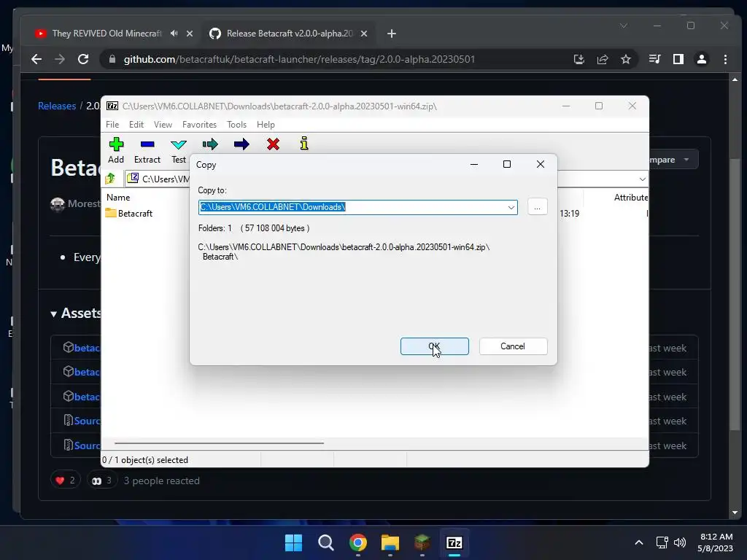Open Chrome three-dot menu
The width and height of the screenshot is (747, 560).
[x=726, y=59]
